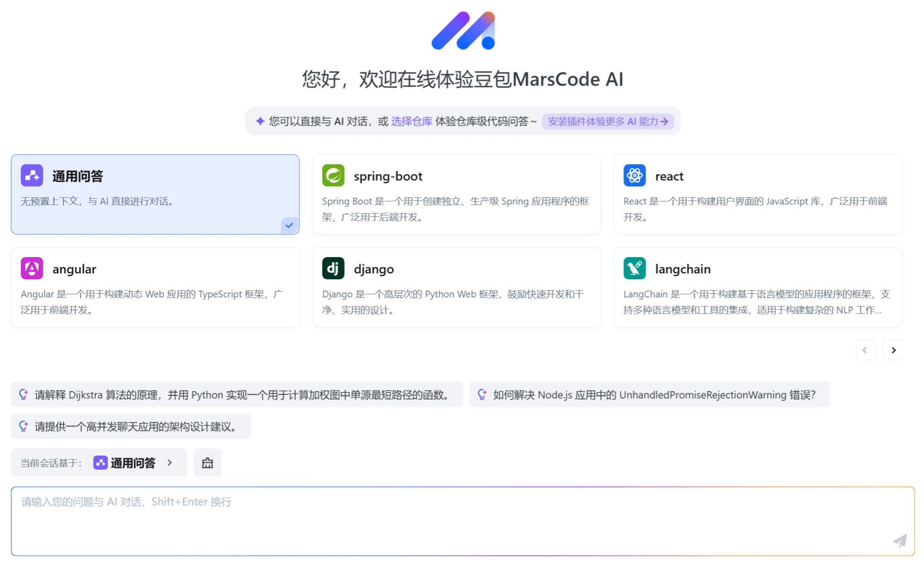Image resolution: width=924 pixels, height=565 pixels.
Task: Click the LangChain description text
Action: (x=757, y=302)
